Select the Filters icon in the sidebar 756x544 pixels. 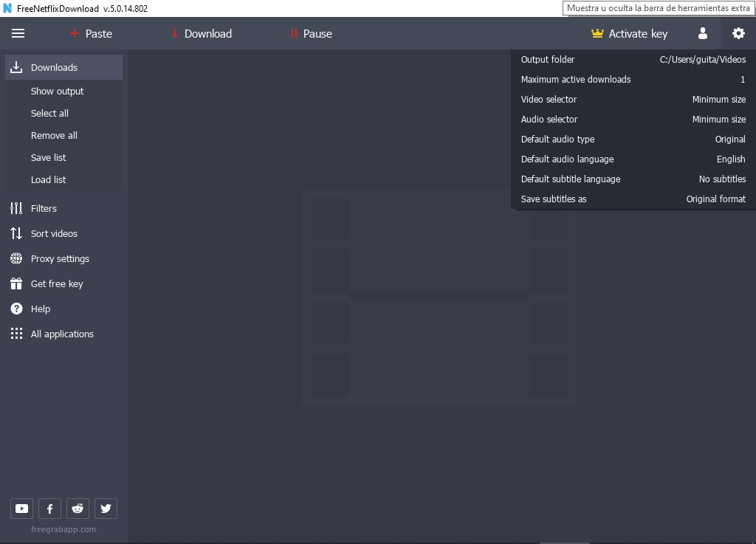(x=16, y=208)
